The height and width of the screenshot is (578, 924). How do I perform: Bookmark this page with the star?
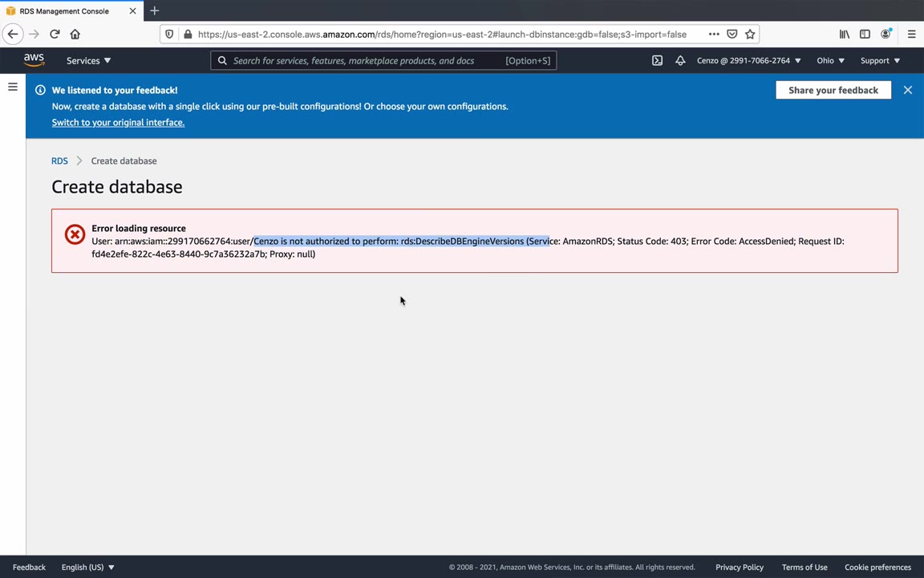[x=750, y=35]
